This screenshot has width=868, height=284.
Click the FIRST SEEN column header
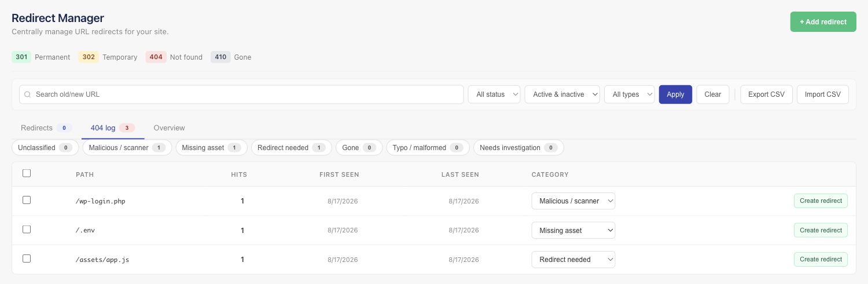[x=339, y=174]
